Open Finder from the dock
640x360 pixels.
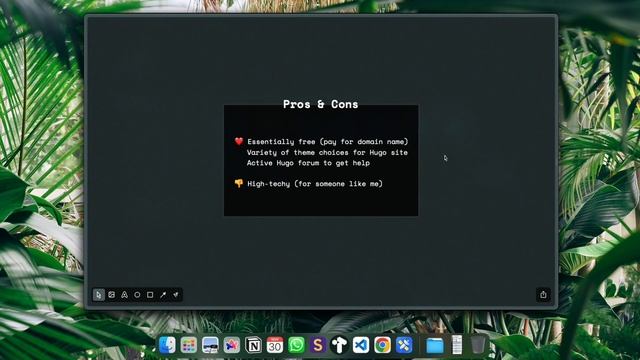coord(167,345)
